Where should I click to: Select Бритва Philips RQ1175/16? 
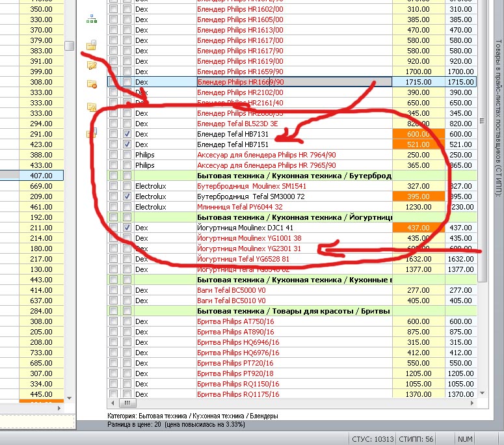click(238, 394)
